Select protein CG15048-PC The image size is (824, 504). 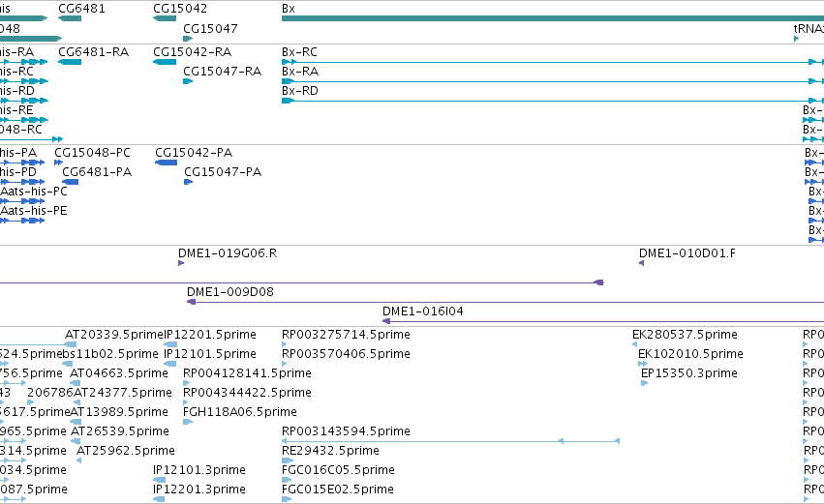[93, 153]
